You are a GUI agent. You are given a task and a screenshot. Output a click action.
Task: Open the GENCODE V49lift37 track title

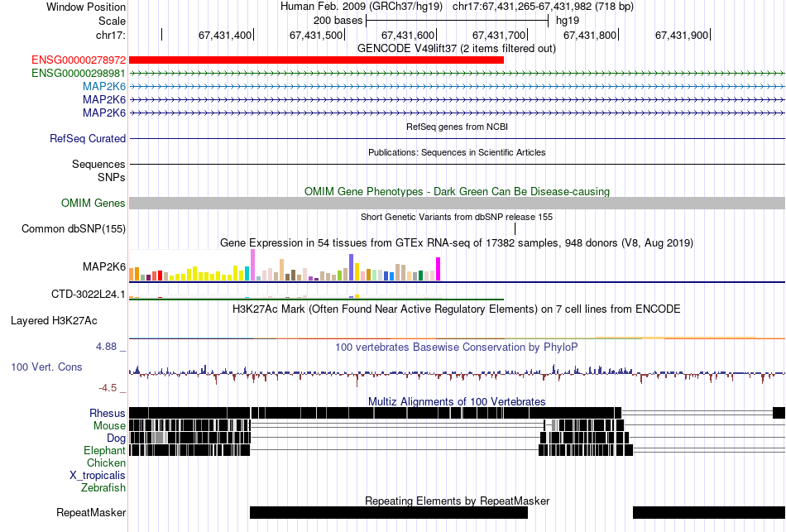click(x=457, y=49)
